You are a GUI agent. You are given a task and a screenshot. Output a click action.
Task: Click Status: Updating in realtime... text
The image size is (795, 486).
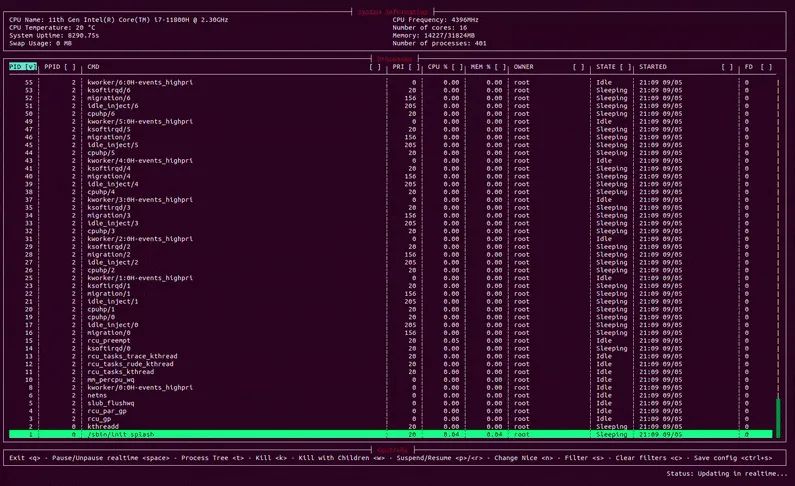click(x=727, y=474)
